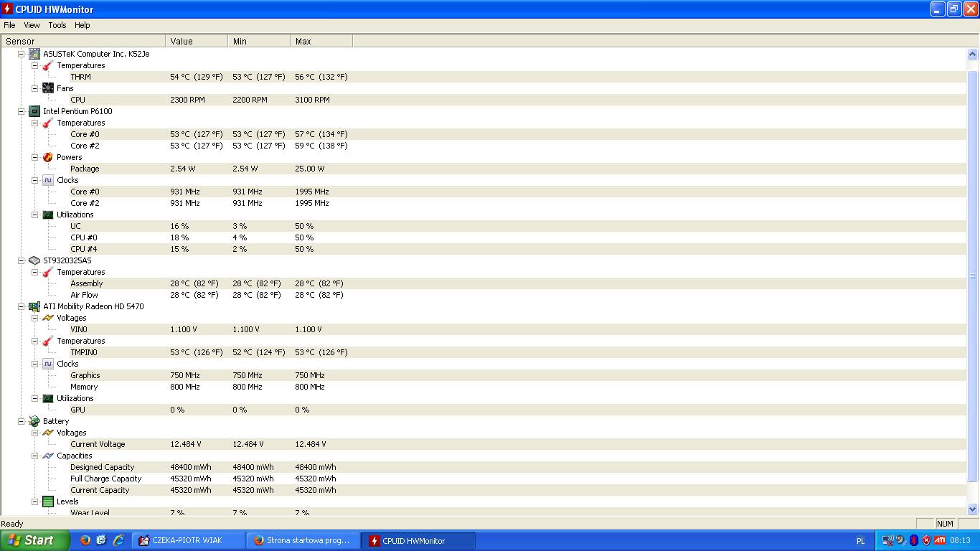The width and height of the screenshot is (980, 551).
Task: Click the red security shield tray icon
Action: [926, 540]
